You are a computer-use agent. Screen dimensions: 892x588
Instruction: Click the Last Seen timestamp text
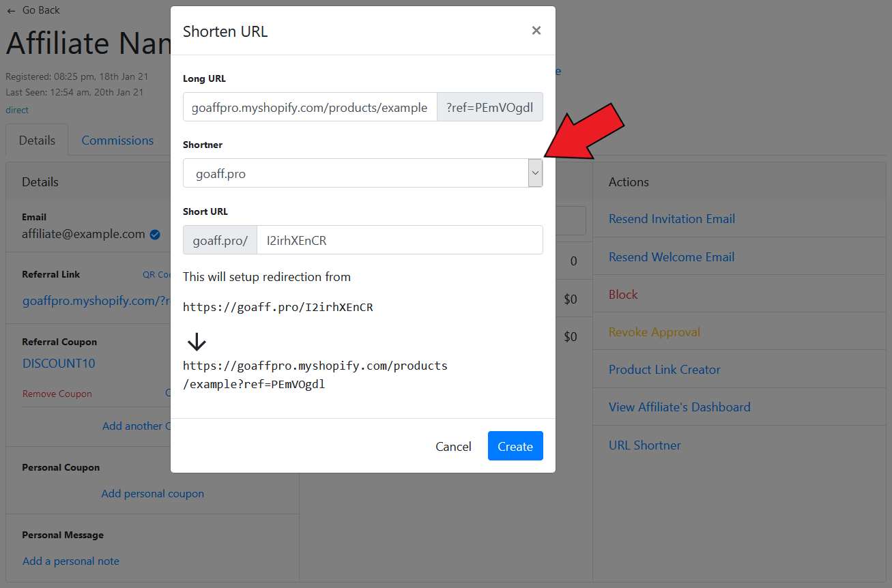75,92
